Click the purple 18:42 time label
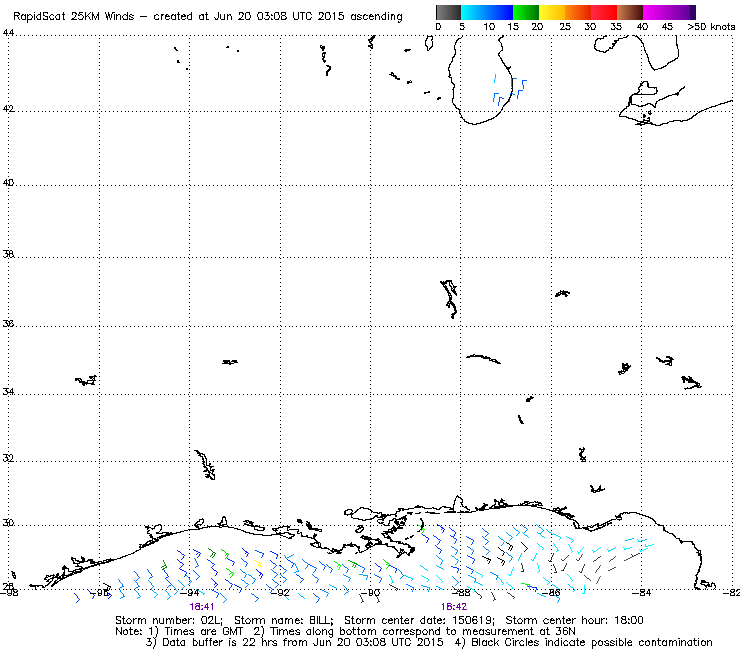The width and height of the screenshot is (740, 650). 454,607
